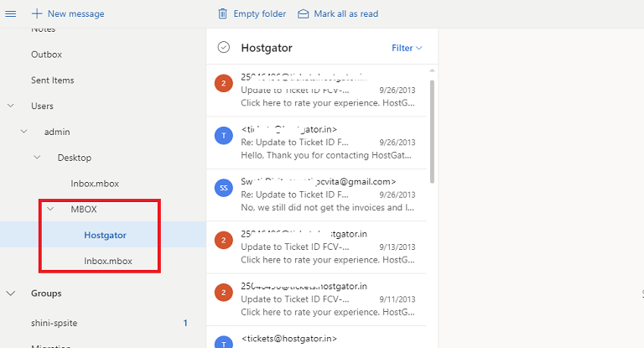Click the envelope icon for Mark all as read
Viewport: 644px width, 348px height.
point(303,14)
